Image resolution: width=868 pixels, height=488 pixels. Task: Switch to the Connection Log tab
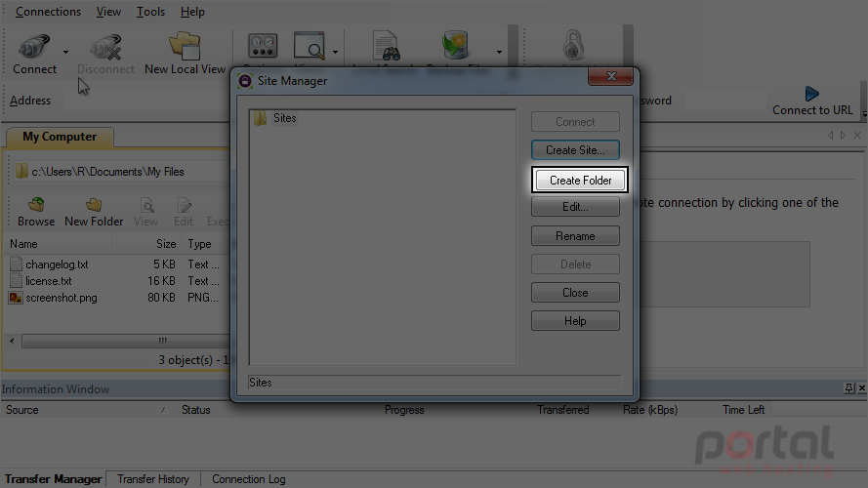coord(249,479)
